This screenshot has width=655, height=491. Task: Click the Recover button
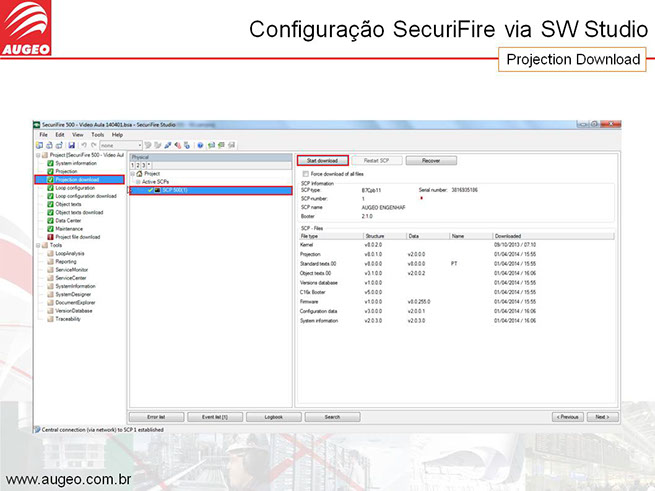(x=430, y=160)
